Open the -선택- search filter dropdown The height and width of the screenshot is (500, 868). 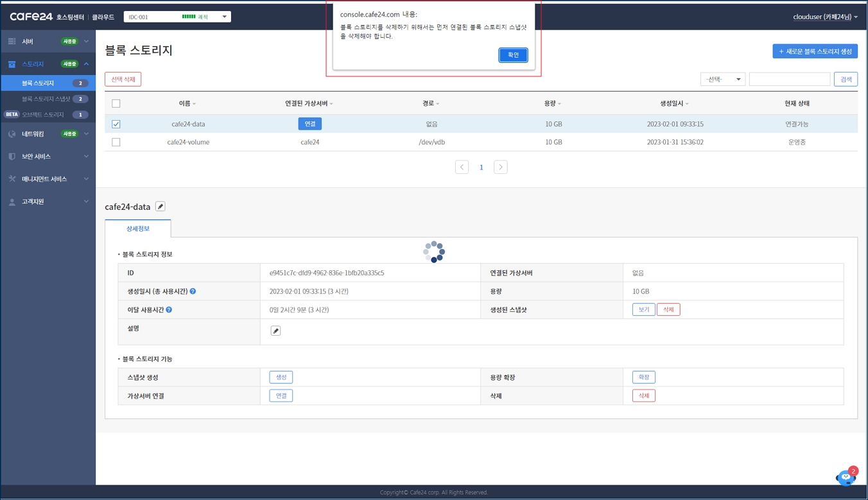[722, 79]
